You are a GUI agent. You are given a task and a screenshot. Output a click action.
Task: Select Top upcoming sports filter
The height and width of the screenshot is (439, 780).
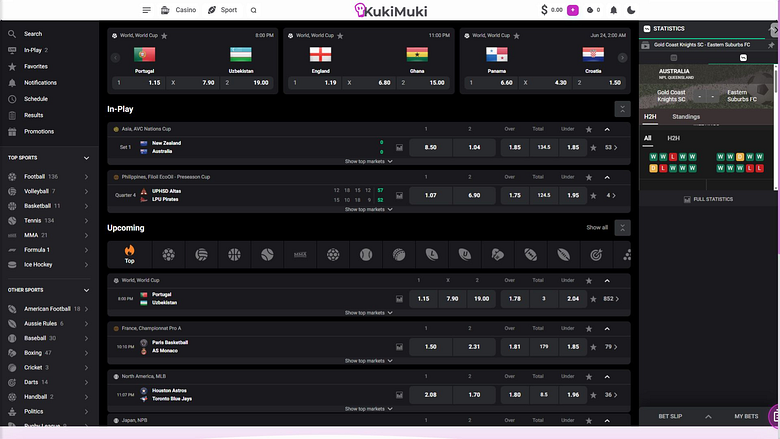(x=129, y=255)
